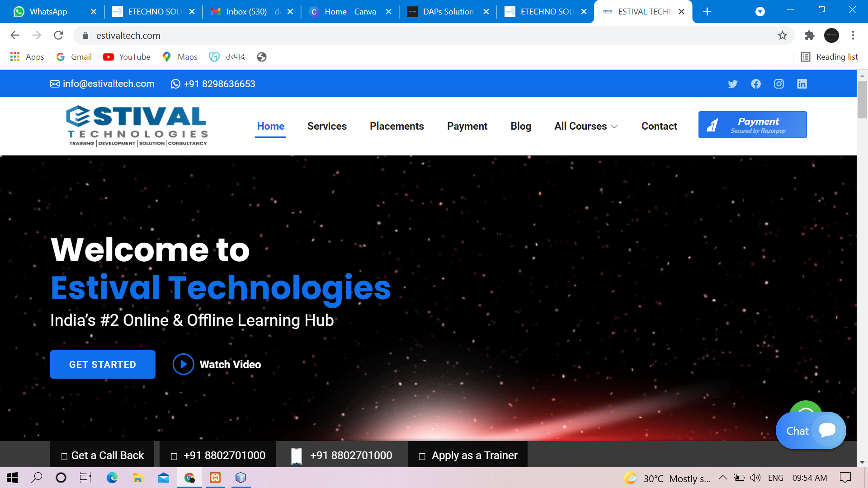Open the Twitter icon in the top bar
Viewport: 868px width, 488px height.
pyautogui.click(x=733, y=84)
